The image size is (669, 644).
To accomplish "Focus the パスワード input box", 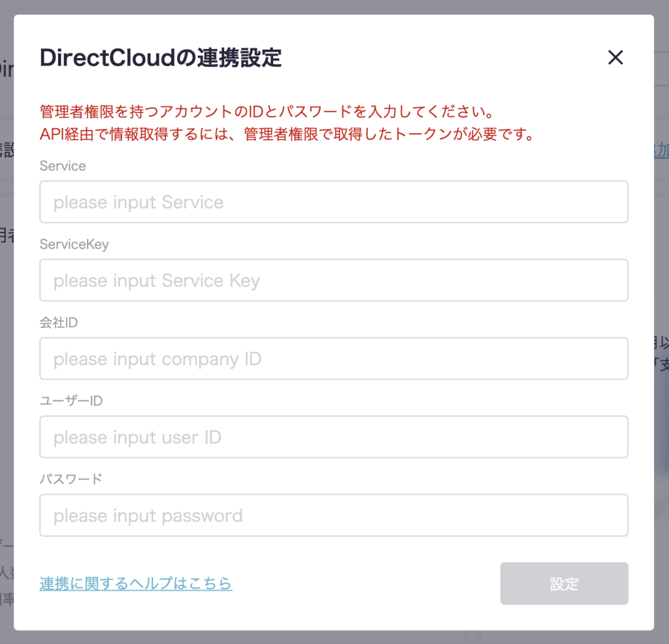I will [334, 516].
